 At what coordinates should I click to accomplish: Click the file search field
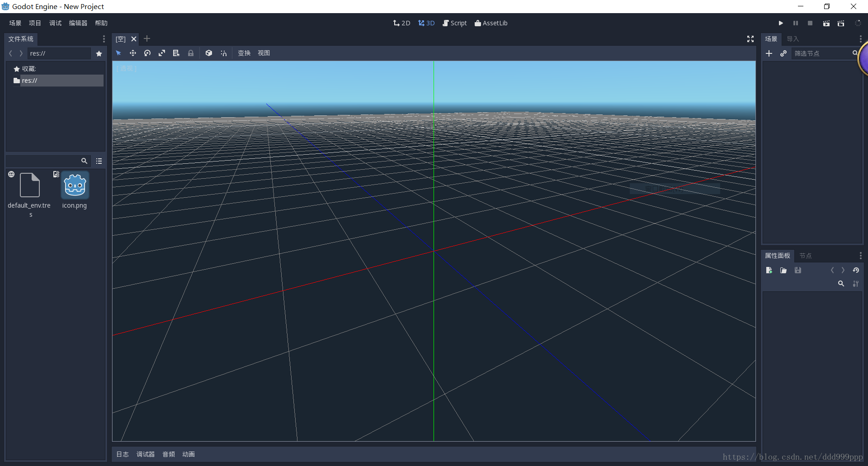click(48, 161)
